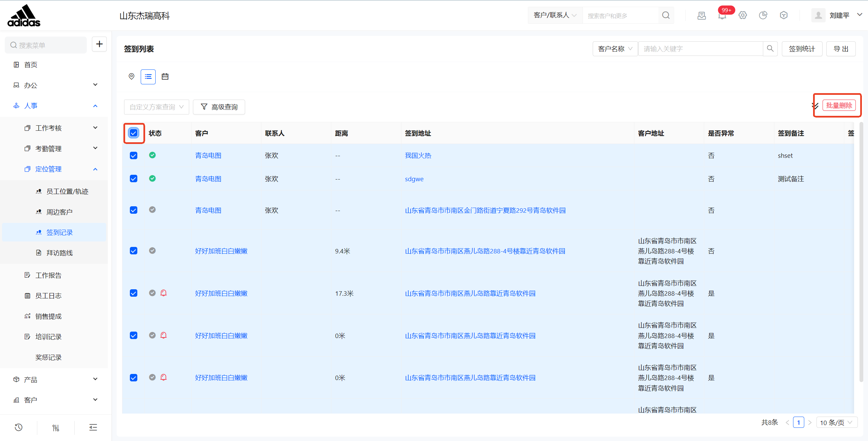Select the list view icon
Image resolution: width=868 pixels, height=441 pixels.
click(x=148, y=77)
